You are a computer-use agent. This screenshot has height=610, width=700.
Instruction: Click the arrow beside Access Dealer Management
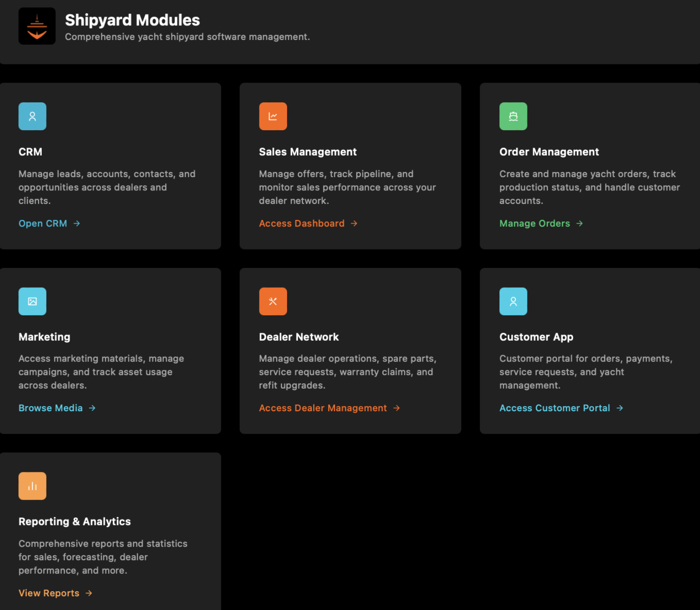[x=397, y=408]
